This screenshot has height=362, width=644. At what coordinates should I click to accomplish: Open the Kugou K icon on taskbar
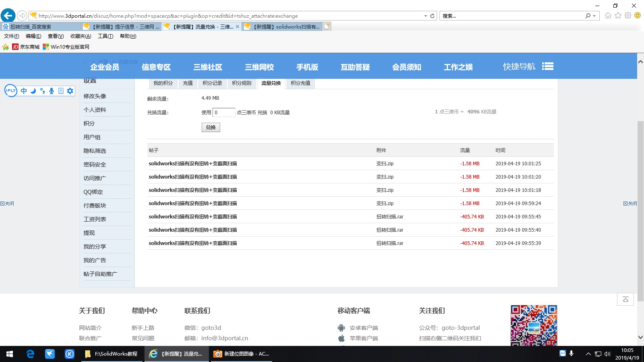[x=70, y=354]
